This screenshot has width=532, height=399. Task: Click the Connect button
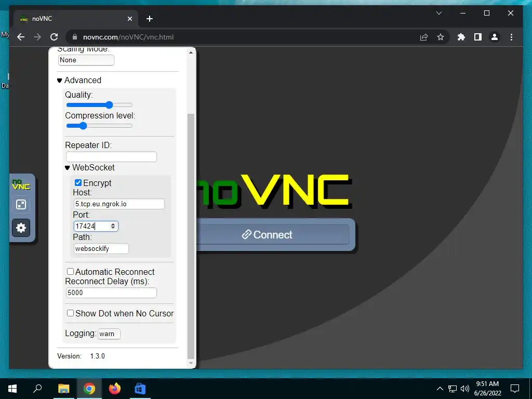[273, 234]
